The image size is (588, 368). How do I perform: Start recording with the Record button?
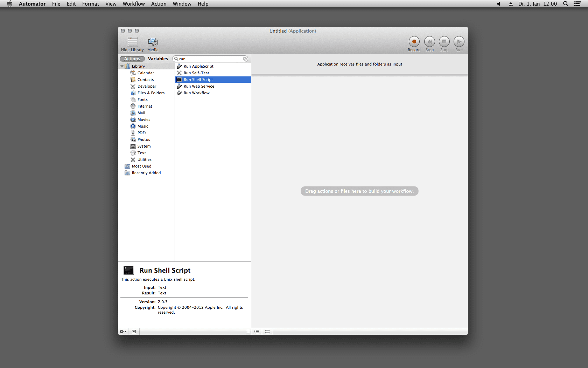pyautogui.click(x=414, y=41)
